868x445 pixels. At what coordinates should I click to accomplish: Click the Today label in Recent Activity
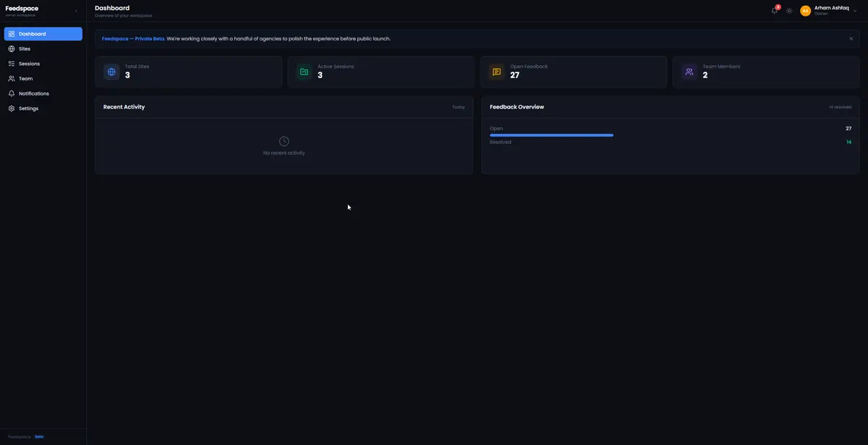click(x=459, y=107)
